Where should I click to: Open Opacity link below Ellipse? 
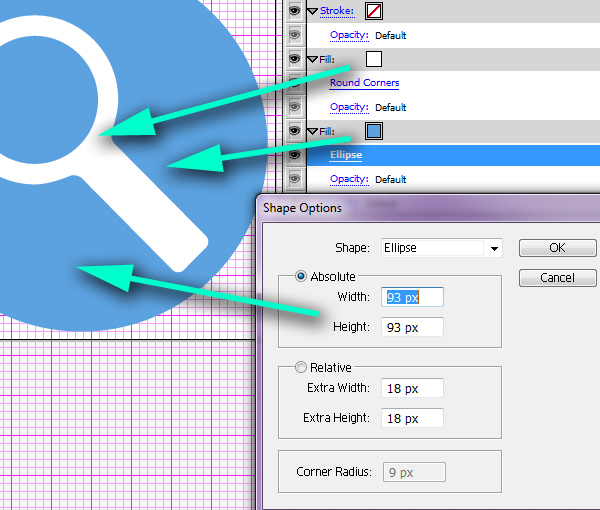(349, 179)
